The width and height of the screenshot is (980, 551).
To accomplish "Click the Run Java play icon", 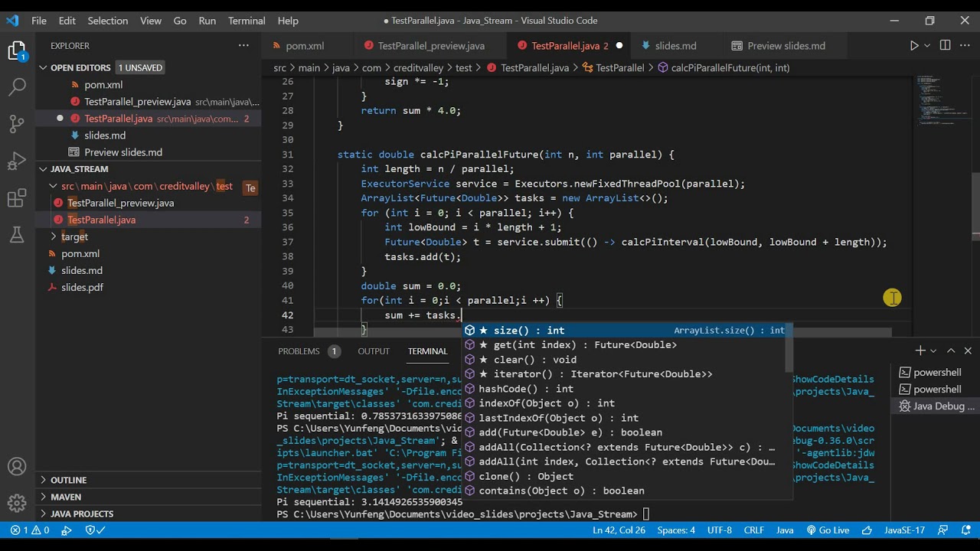I will [913, 46].
